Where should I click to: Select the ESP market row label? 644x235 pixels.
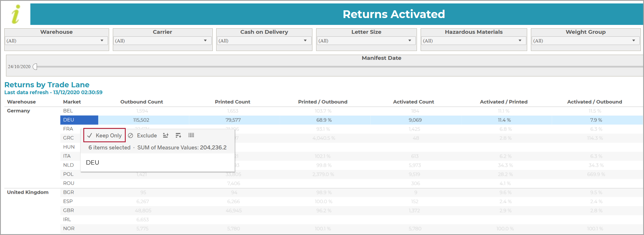click(68, 201)
